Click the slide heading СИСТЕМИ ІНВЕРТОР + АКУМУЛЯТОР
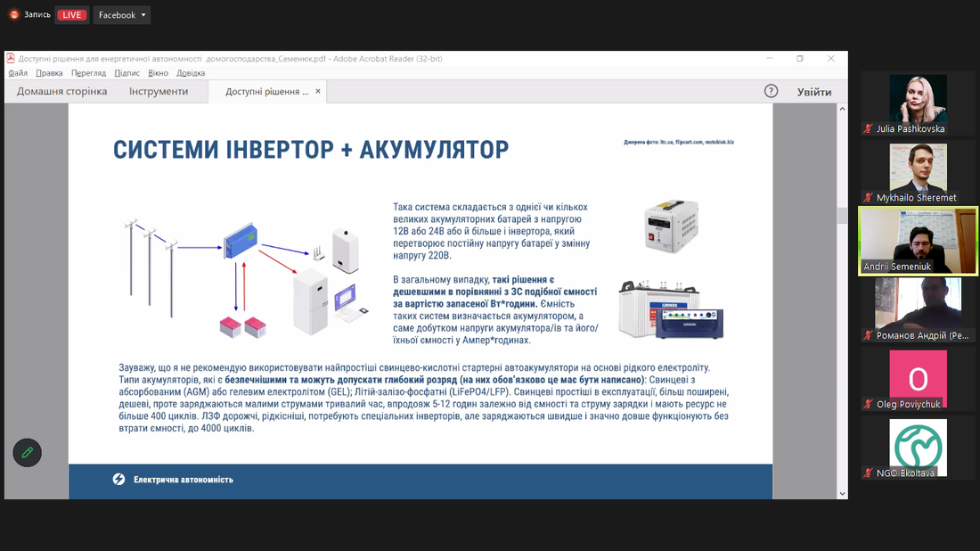Image resolution: width=980 pixels, height=551 pixels. [x=311, y=150]
